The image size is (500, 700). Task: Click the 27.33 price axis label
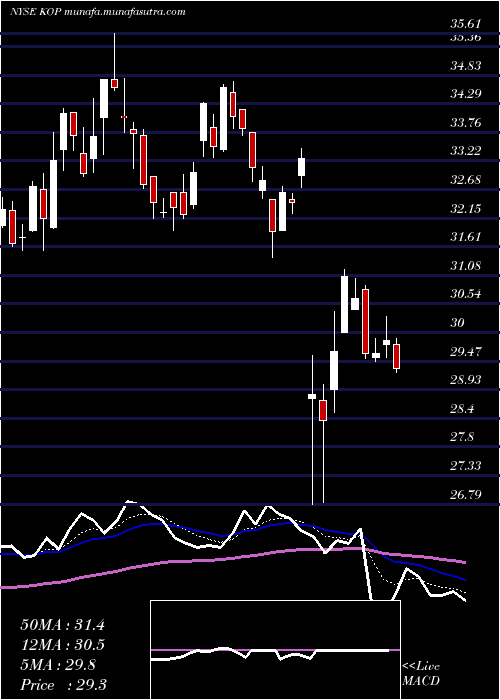coord(466,466)
